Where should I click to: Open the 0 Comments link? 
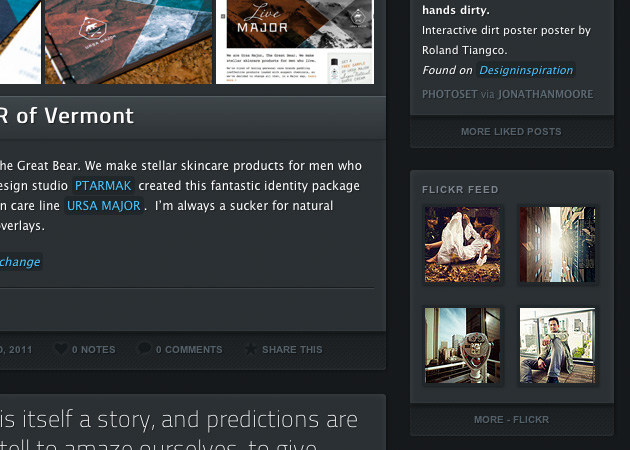pos(188,350)
